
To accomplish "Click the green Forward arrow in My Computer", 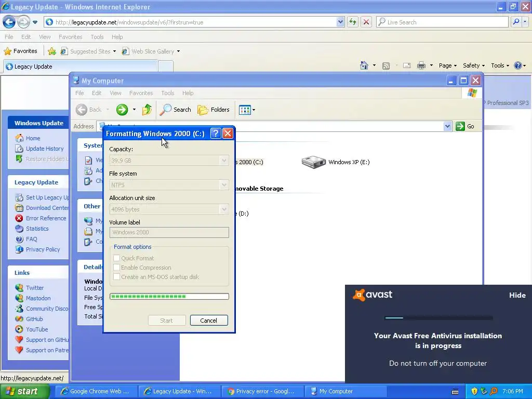I will click(x=122, y=110).
